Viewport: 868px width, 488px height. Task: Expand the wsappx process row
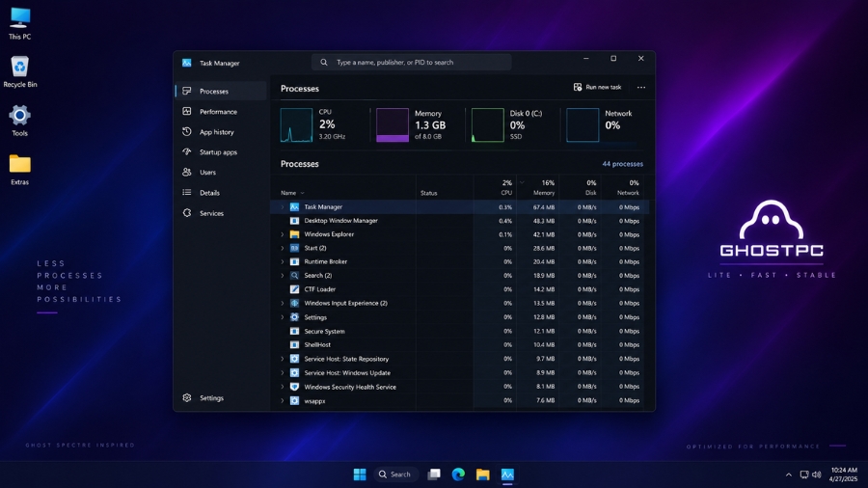click(283, 401)
